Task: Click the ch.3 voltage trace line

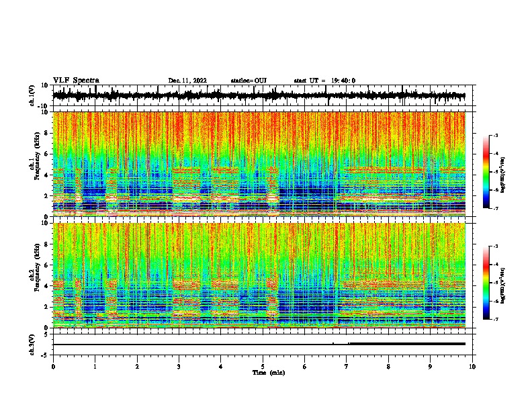Action: tap(259, 344)
